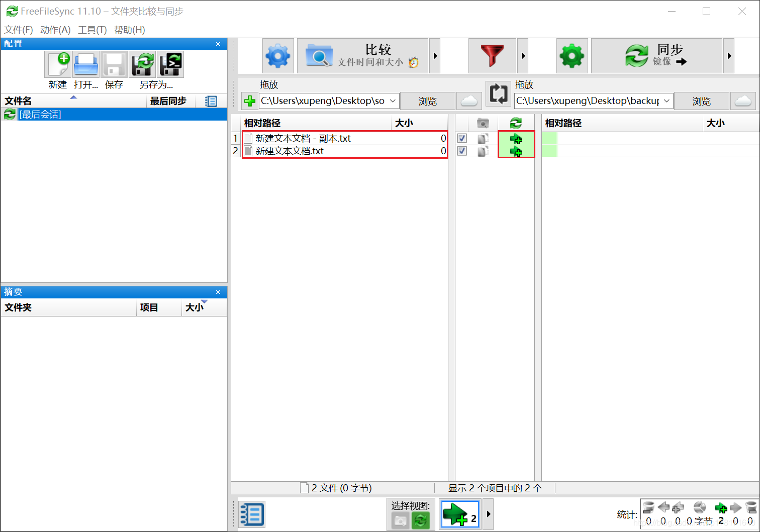
Task: Click the data volume pie statistics icon
Action: (700, 507)
